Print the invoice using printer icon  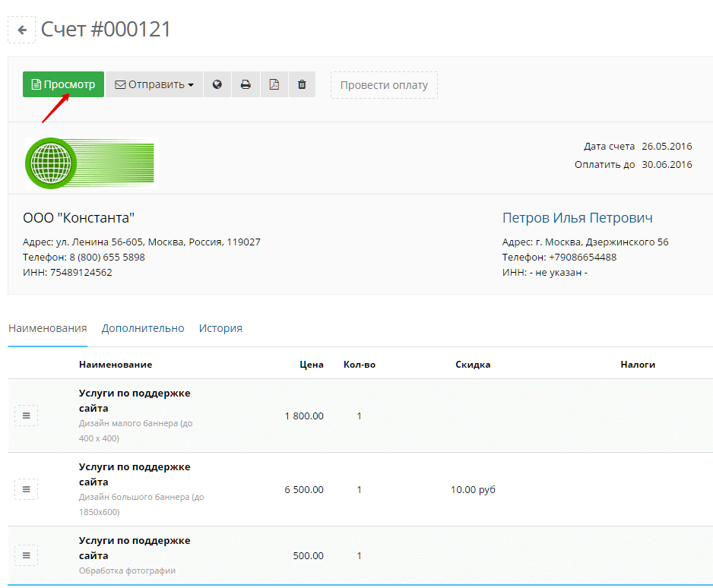click(x=246, y=84)
